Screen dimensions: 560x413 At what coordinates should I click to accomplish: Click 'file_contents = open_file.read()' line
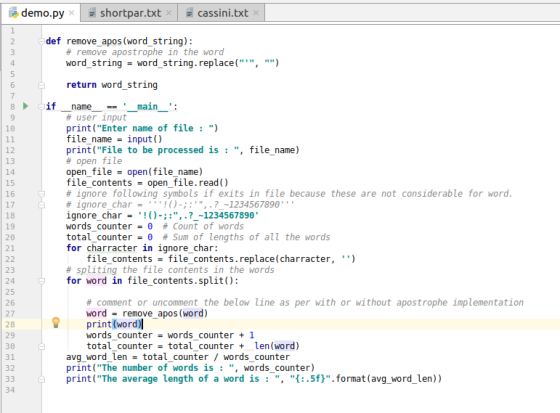coord(147,183)
